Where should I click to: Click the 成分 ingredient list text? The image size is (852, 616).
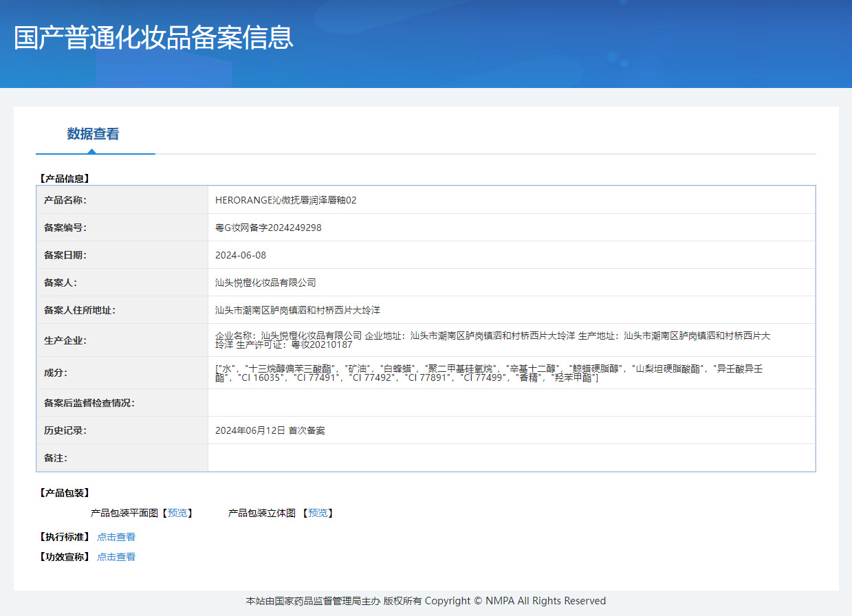[x=489, y=373]
